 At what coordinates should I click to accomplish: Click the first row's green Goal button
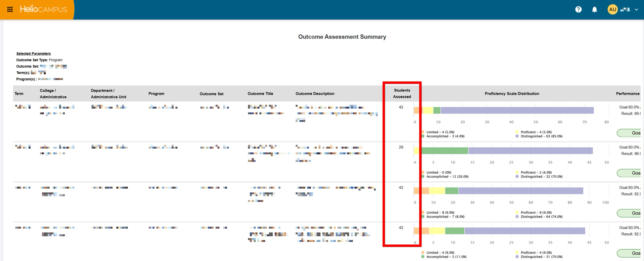629,133
